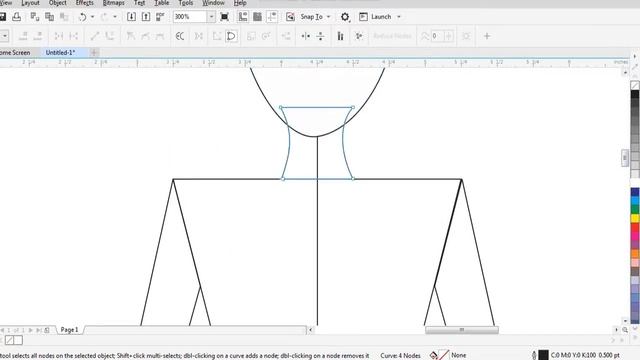The height and width of the screenshot is (360, 640).
Task: Open the selection mode dropdown on property bar
Action: pyautogui.click(x=4, y=36)
